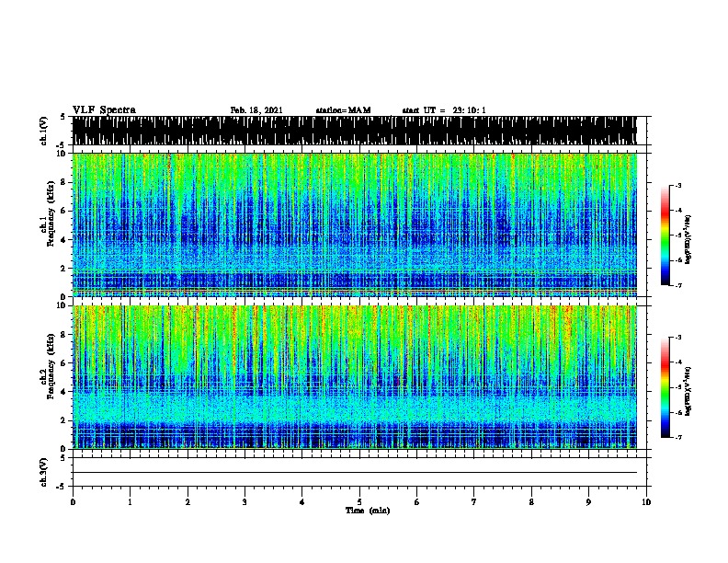Click the 'ch.2 Frequency (kHz)' axis label
This screenshot has width=728, height=563.
coord(47,366)
